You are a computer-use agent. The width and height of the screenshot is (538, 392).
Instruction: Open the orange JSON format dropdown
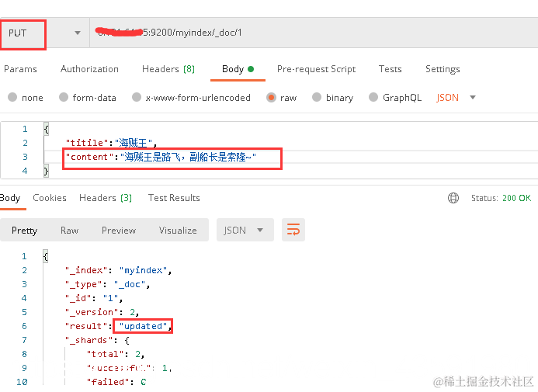click(456, 97)
